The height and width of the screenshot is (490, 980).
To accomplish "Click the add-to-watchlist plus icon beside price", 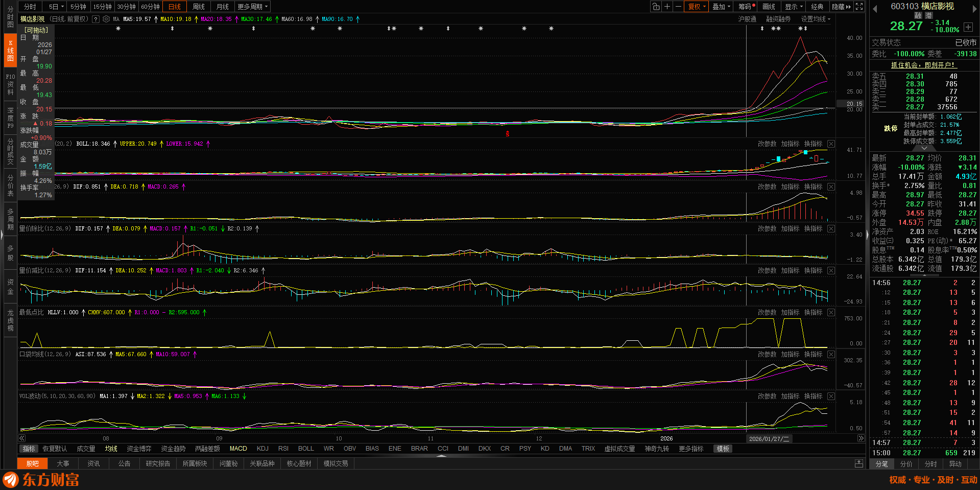I will [968, 27].
